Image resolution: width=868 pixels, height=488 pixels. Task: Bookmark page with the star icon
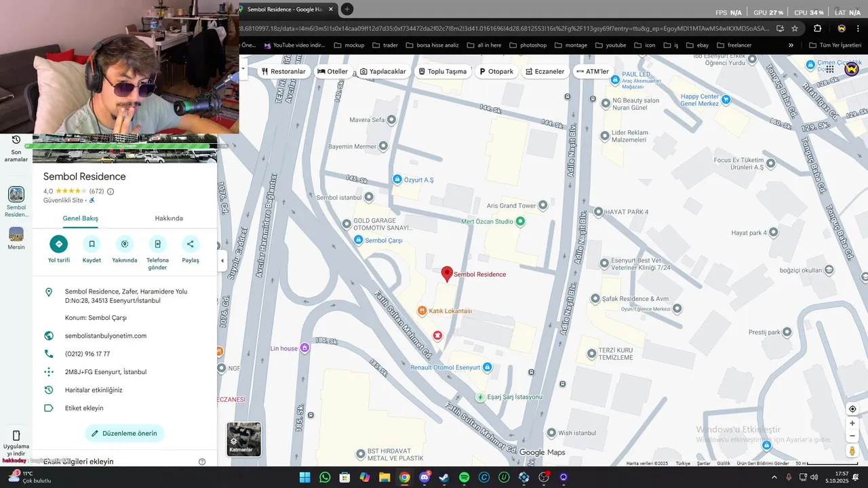pos(795,28)
